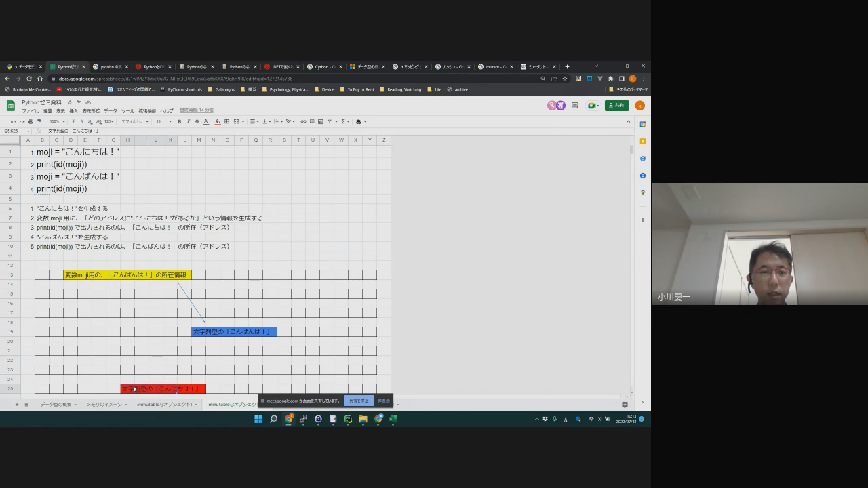Click 共有を停止 stop sharing button
The width and height of the screenshot is (868, 488).
point(359,401)
